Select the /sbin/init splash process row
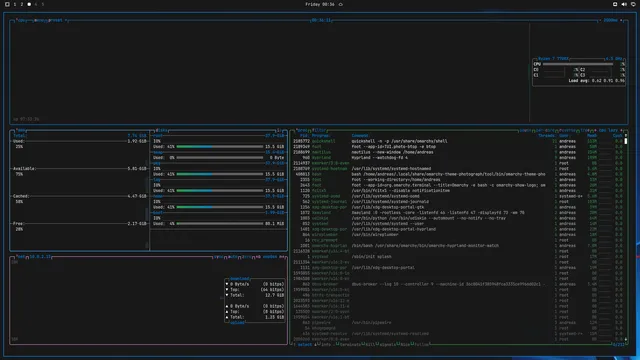Screen dimensions: 640x360 [458, 257]
